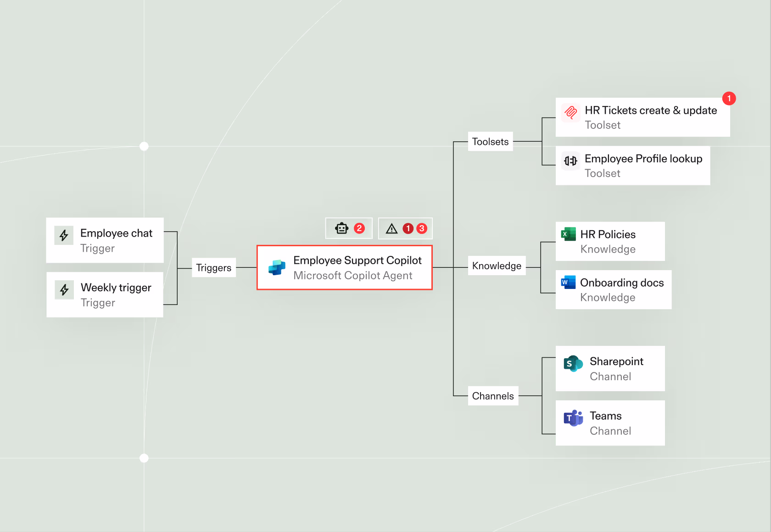The width and height of the screenshot is (771, 532).
Task: Select the Knowledge group label
Action: [x=497, y=266]
